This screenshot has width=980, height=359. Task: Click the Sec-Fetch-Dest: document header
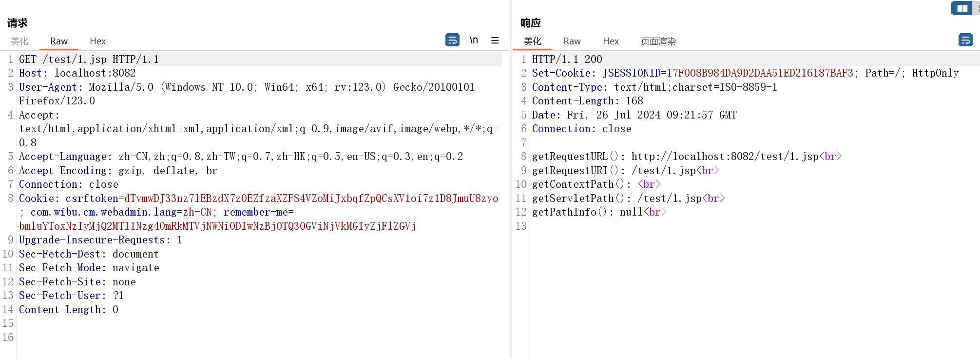click(x=89, y=254)
